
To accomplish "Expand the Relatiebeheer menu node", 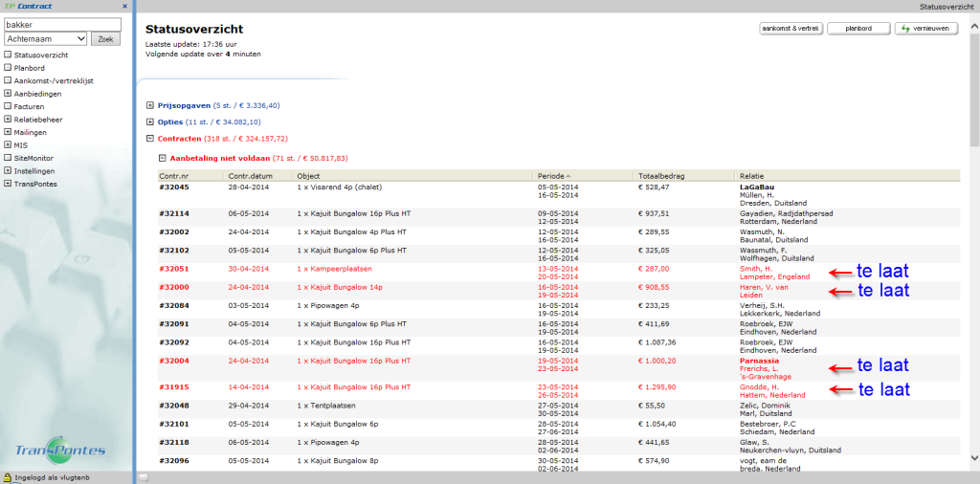I will (8, 120).
